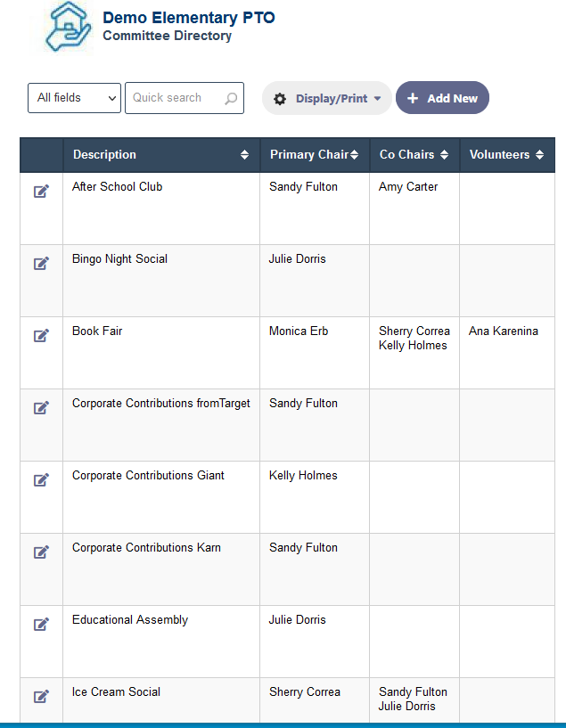Select Corporate Contributions Giant text

pos(148,476)
